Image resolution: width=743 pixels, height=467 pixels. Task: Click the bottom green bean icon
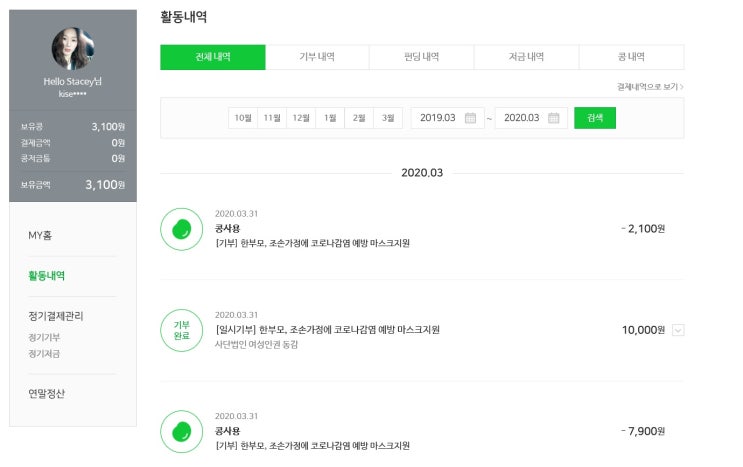[x=182, y=431]
